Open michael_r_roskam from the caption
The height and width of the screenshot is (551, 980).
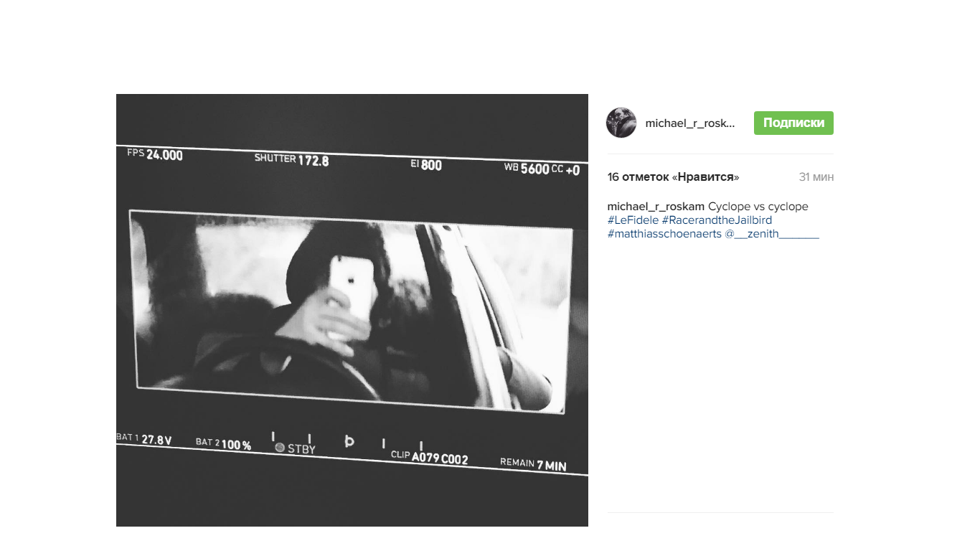point(656,207)
